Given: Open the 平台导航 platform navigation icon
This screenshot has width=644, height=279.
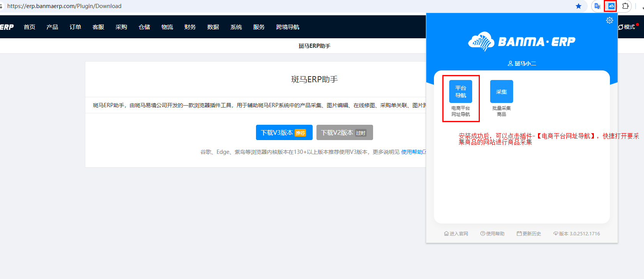Looking at the screenshot, I should click(460, 91).
